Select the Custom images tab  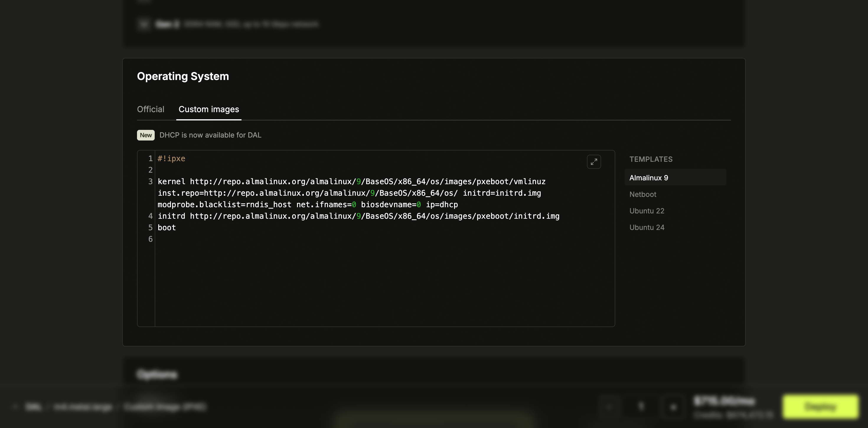(208, 109)
